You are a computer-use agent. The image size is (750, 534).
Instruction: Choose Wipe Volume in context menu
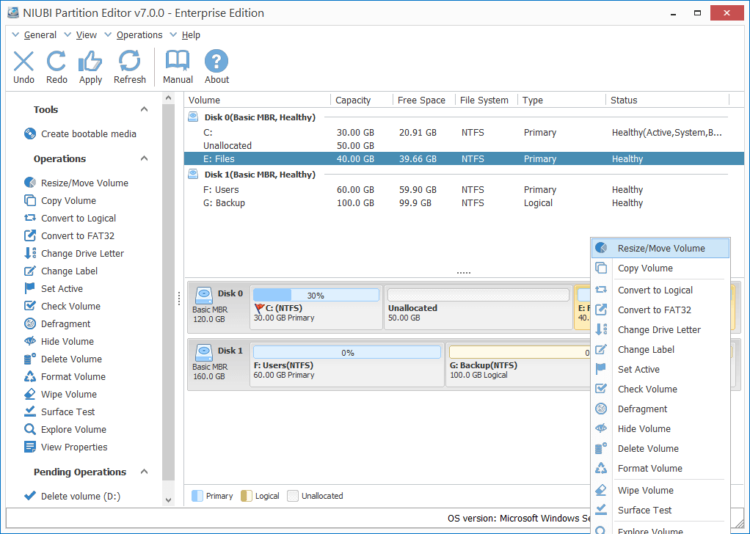(x=661, y=490)
